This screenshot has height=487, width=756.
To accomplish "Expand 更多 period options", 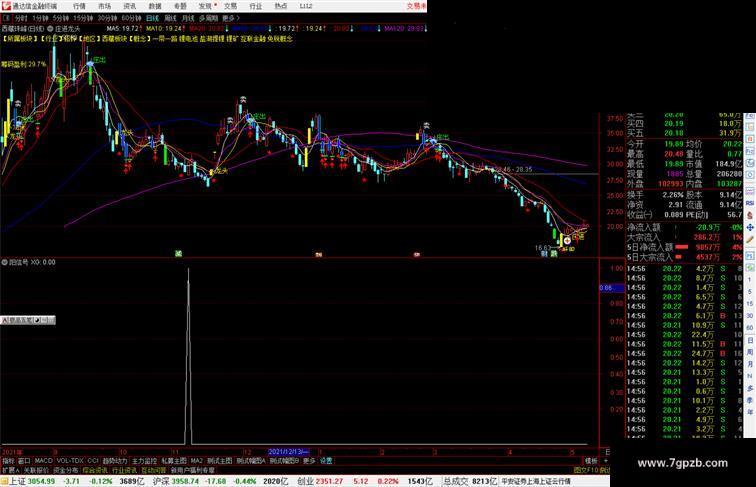I will pos(230,18).
